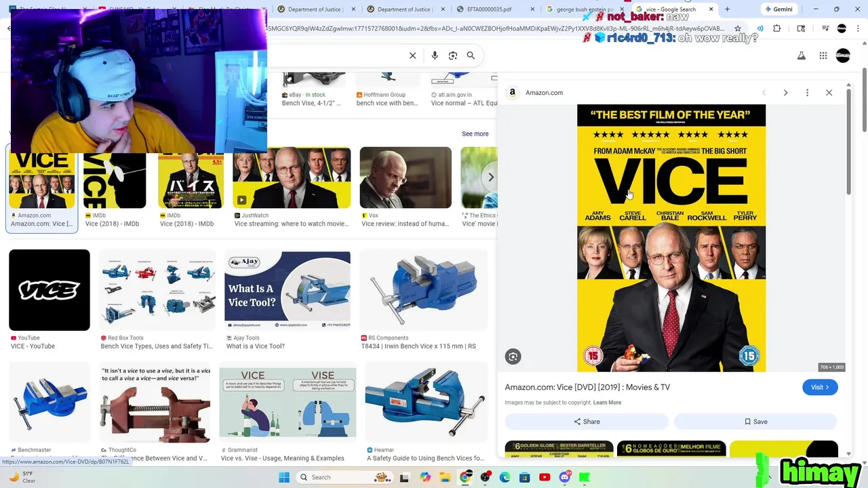The height and width of the screenshot is (488, 868).
Task: Close the vice - Google Search tab
Action: 711,9
